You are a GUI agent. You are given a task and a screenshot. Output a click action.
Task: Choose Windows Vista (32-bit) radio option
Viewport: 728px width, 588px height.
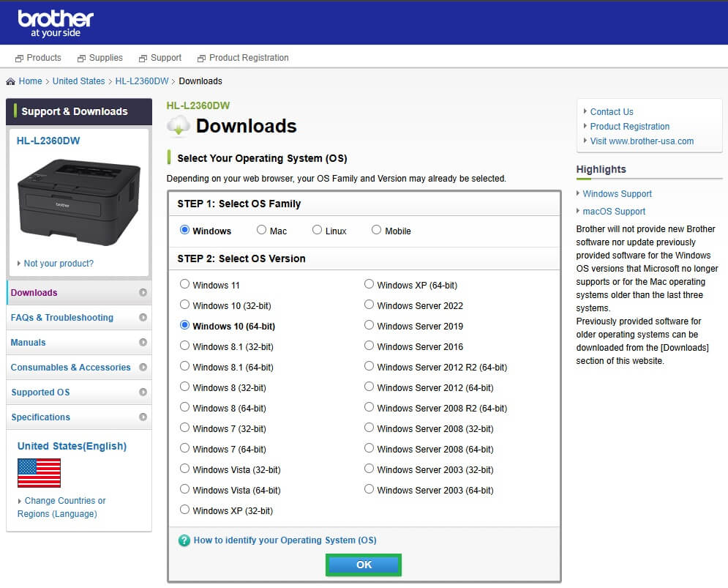[184, 468]
